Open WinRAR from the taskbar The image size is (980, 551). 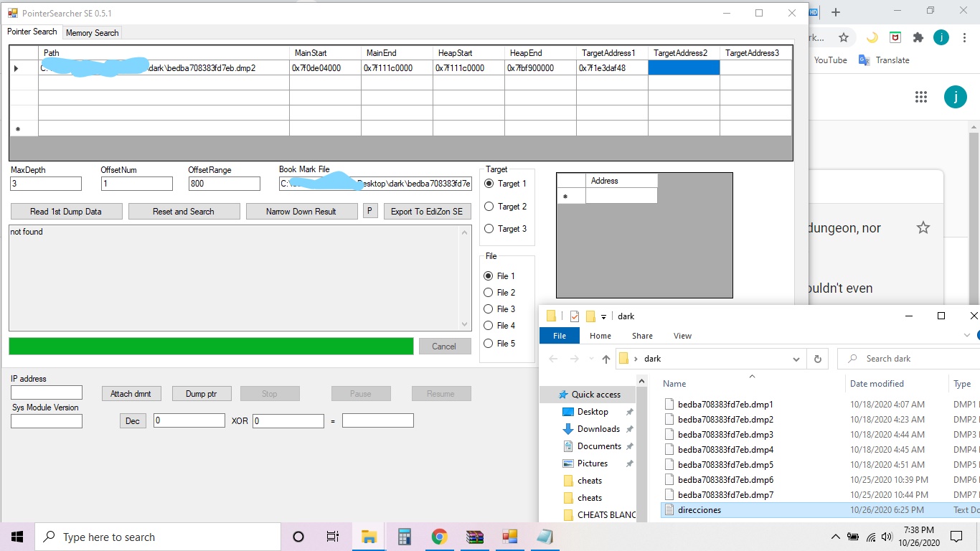click(475, 537)
